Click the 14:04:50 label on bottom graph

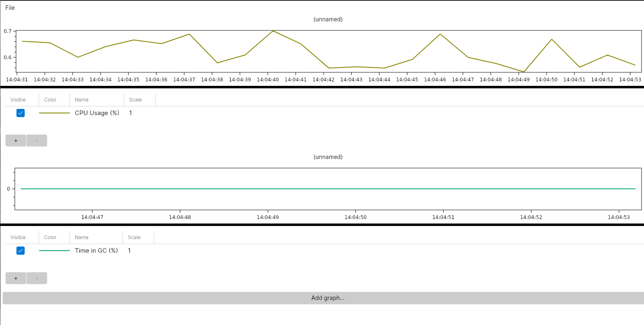coord(355,217)
